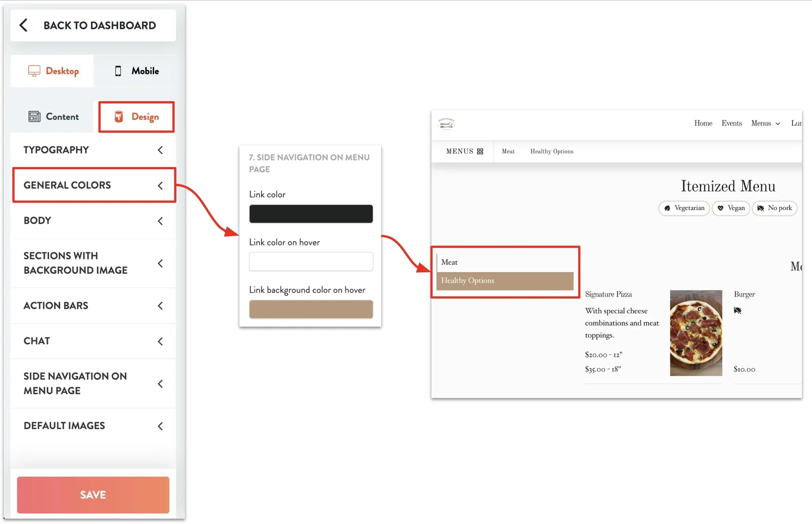Expand Sections With Background Image chevron

point(160,263)
